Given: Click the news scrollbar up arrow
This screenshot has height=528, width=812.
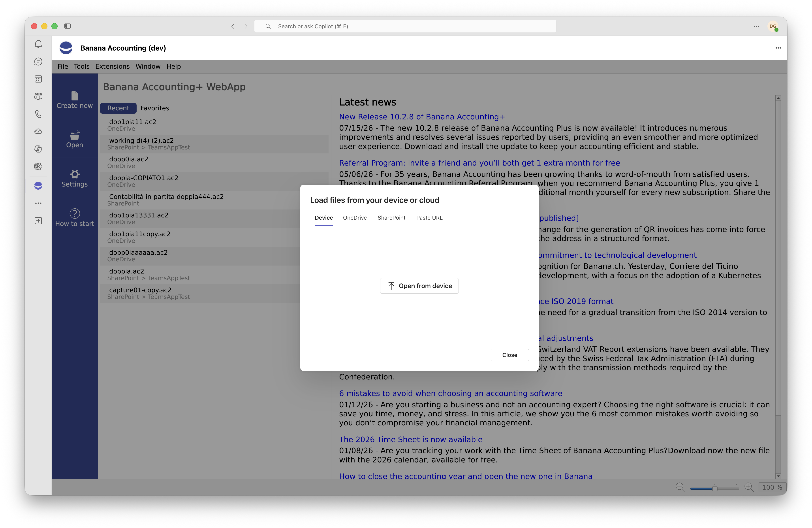Looking at the screenshot, I should (x=778, y=98).
